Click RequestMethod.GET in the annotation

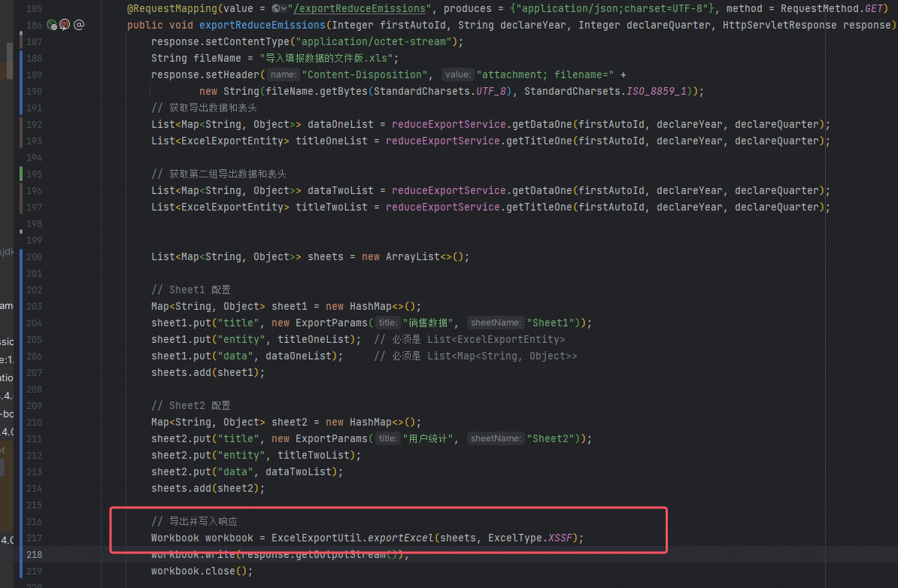(831, 8)
